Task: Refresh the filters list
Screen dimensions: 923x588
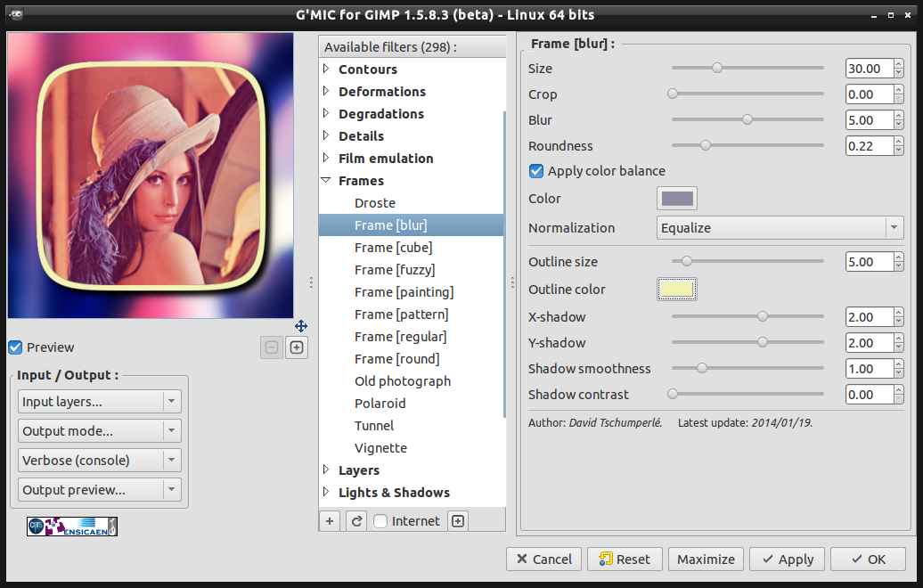Action: (x=356, y=521)
